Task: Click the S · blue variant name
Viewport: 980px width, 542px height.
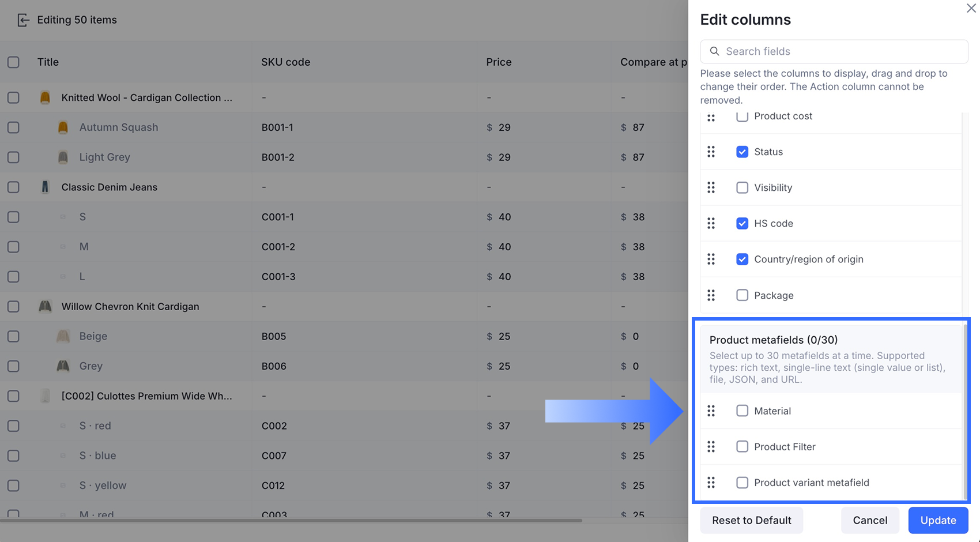Action: coord(97,455)
